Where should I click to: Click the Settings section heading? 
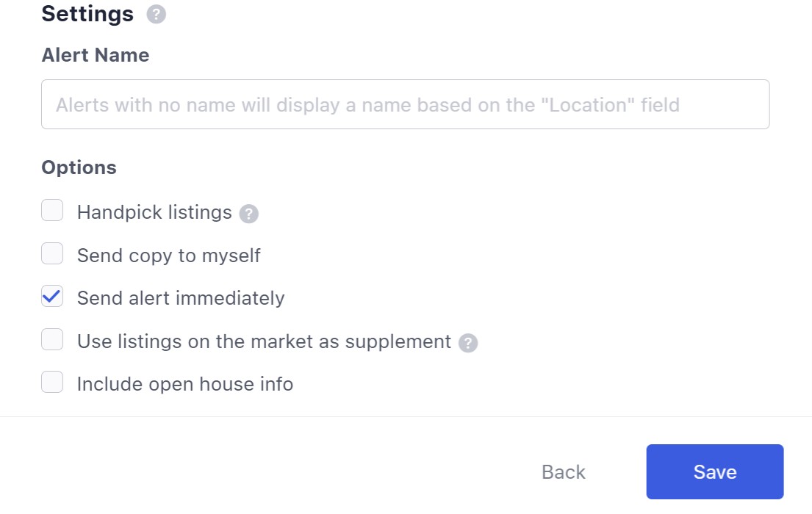pos(87,14)
